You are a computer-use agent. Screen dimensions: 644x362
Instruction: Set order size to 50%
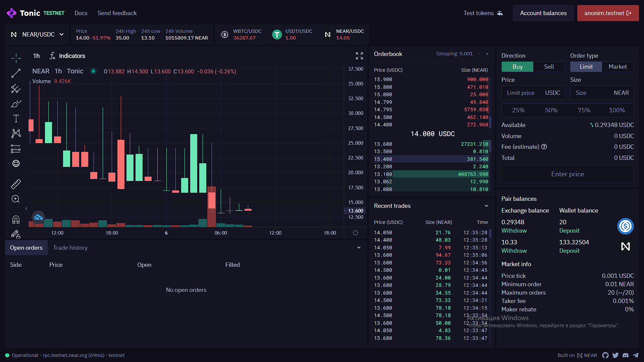pos(551,110)
